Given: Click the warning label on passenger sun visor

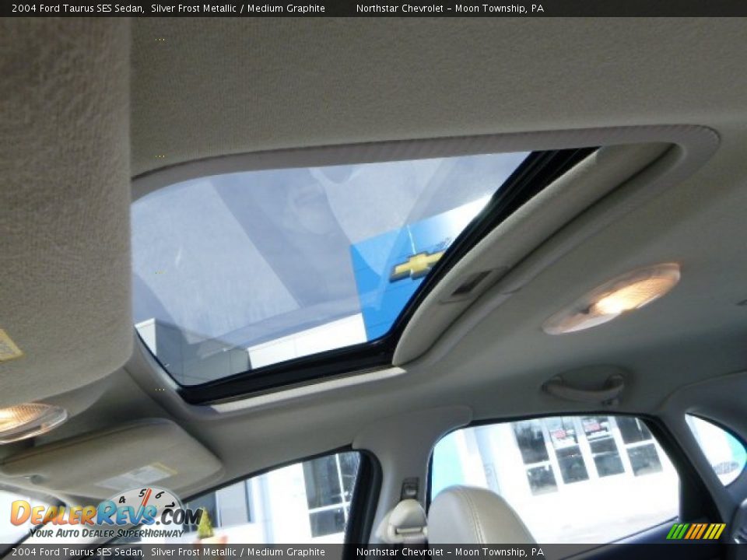Looking at the screenshot, I should (x=138, y=475).
